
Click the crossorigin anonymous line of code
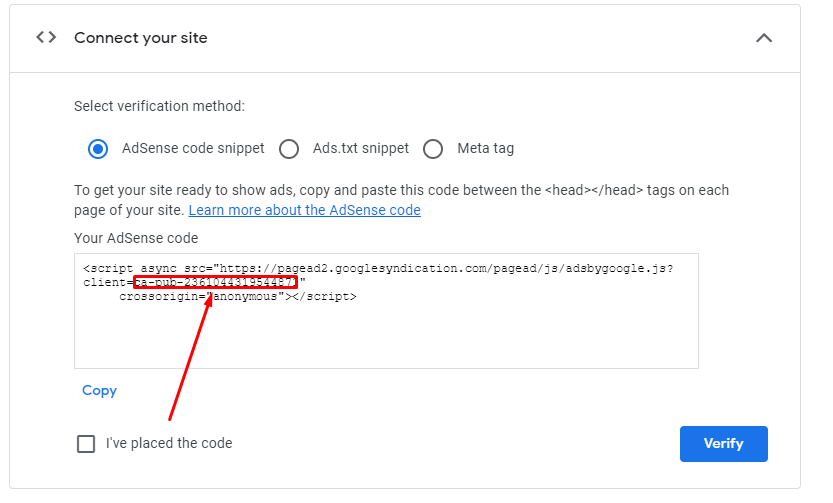coord(238,296)
